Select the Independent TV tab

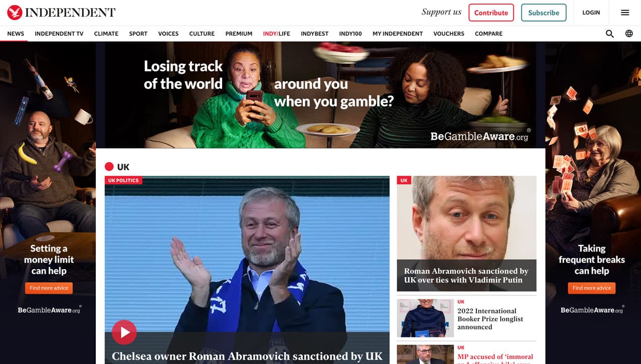click(x=59, y=34)
